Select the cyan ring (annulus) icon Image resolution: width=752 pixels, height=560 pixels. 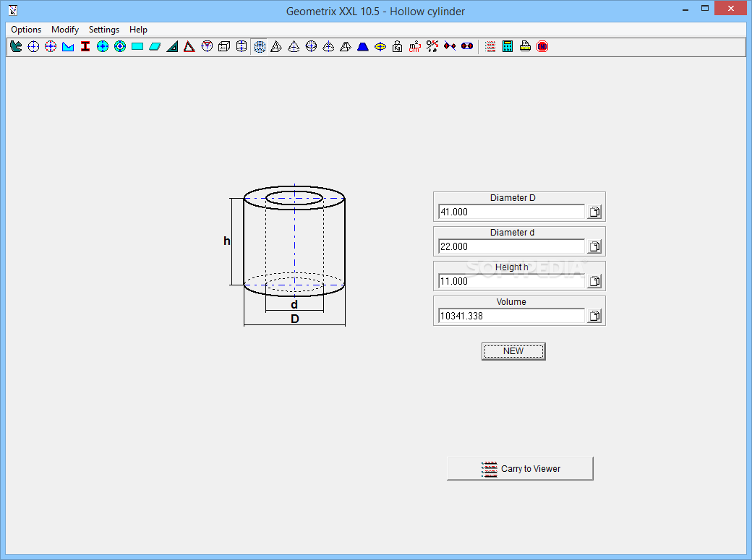120,46
